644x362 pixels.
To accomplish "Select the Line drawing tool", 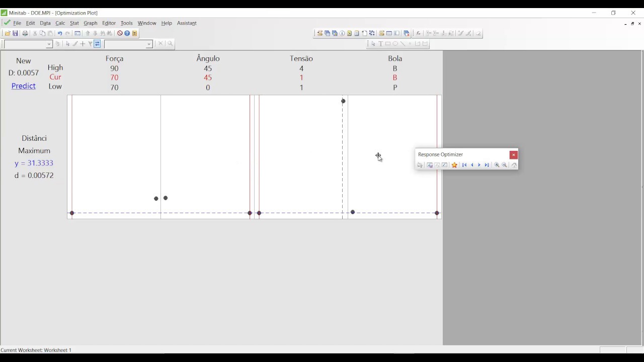I will (403, 44).
